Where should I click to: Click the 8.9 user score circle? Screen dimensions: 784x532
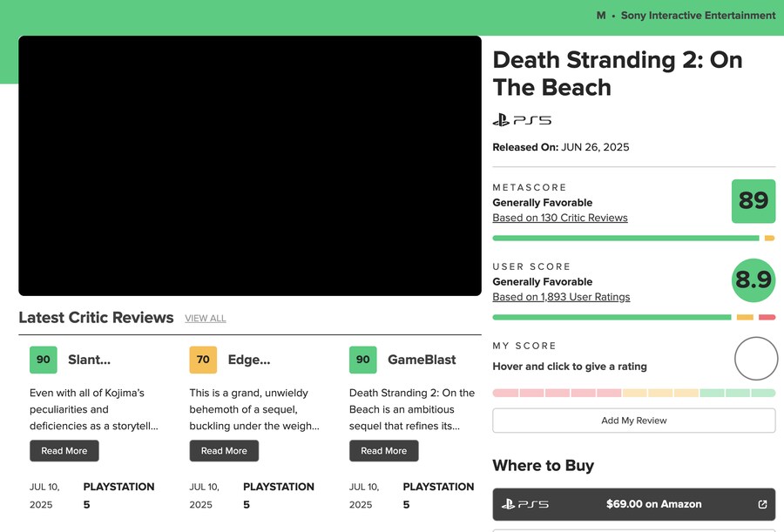754,280
